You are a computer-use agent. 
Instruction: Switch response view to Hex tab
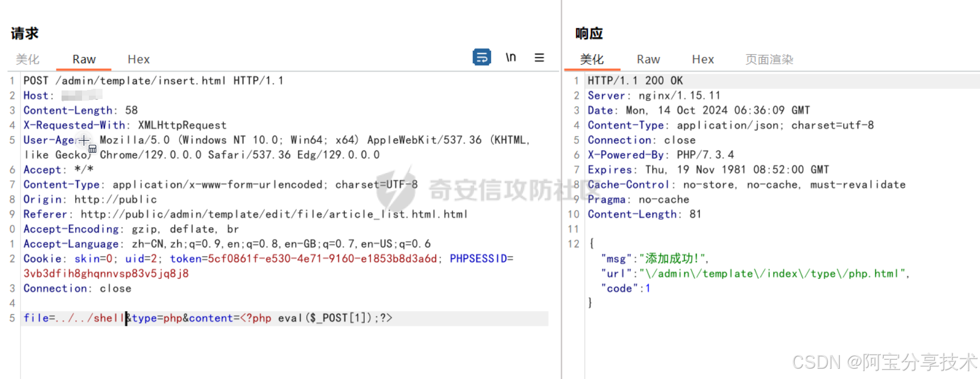pos(703,59)
